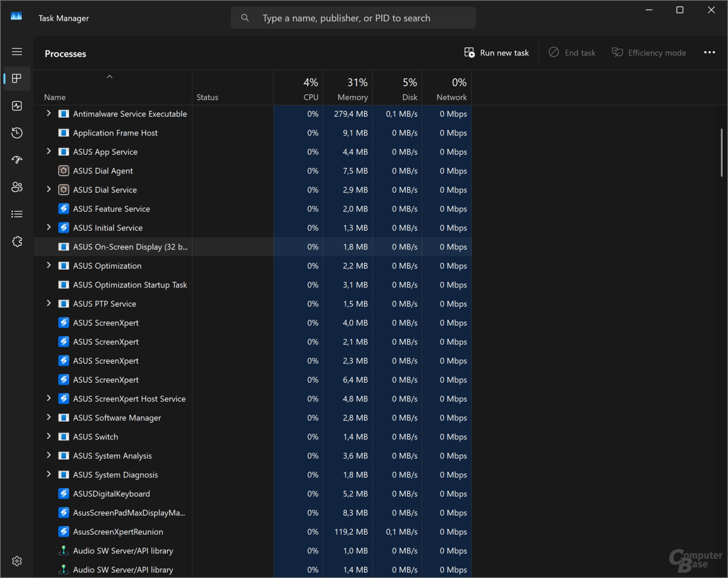Open the three-dot more options menu
This screenshot has width=728, height=578.
point(709,52)
